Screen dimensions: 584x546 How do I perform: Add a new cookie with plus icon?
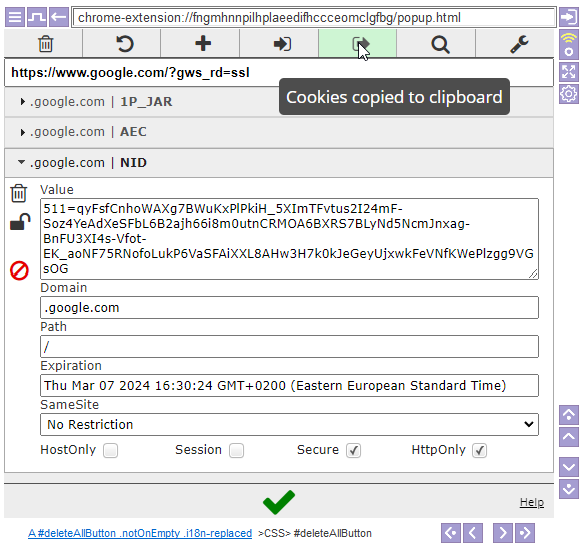(203, 44)
